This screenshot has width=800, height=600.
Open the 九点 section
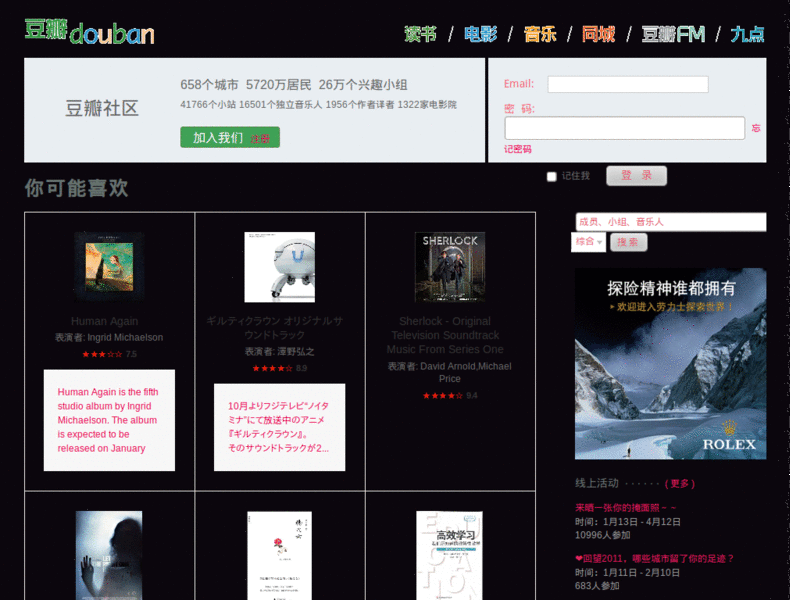point(747,34)
